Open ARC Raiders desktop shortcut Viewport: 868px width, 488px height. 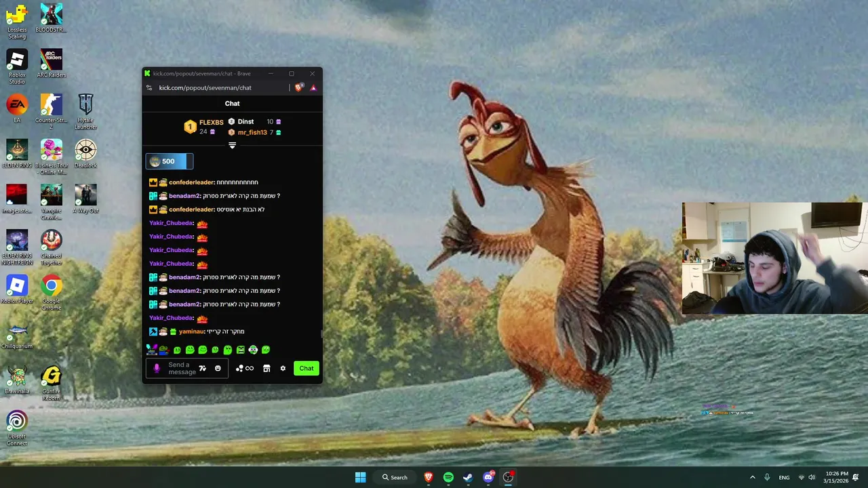click(51, 64)
